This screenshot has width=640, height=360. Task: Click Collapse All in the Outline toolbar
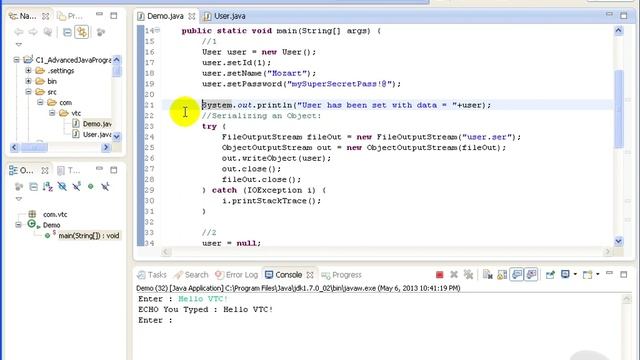click(33, 187)
